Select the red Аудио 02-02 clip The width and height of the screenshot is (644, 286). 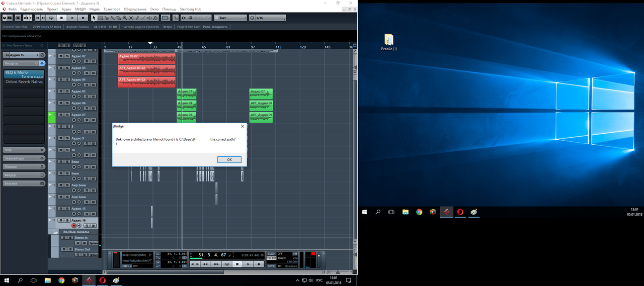coord(147,59)
